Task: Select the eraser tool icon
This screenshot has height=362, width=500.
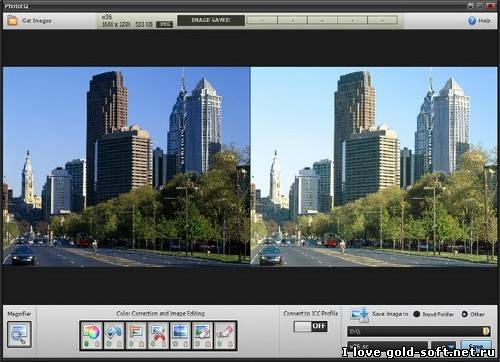Action: [x=225, y=335]
